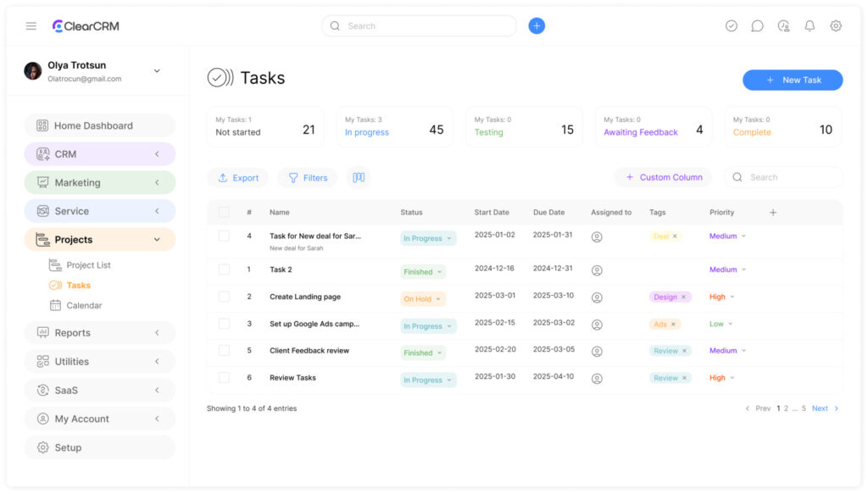
Task: Remove the Design tag from its task
Action: (x=684, y=297)
